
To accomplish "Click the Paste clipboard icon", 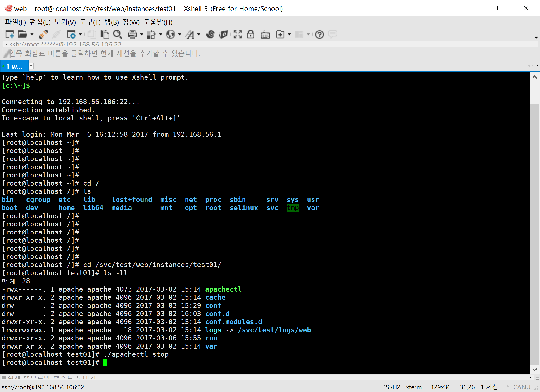I will coord(105,34).
